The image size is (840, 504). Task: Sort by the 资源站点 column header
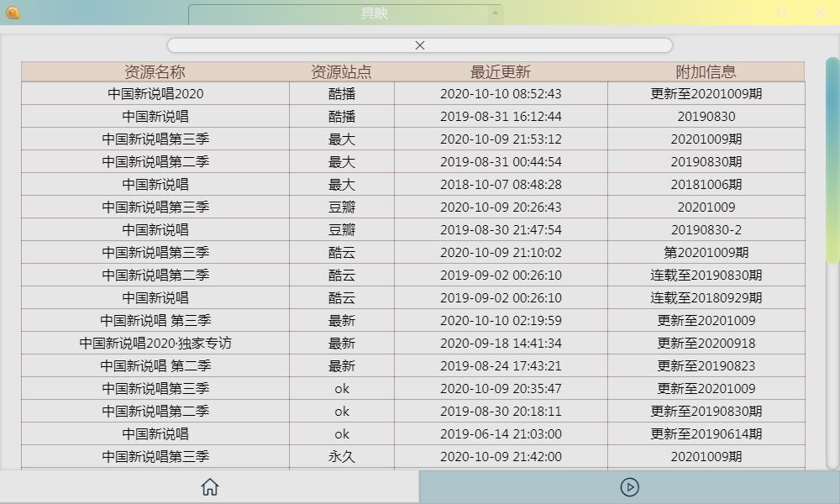click(341, 71)
